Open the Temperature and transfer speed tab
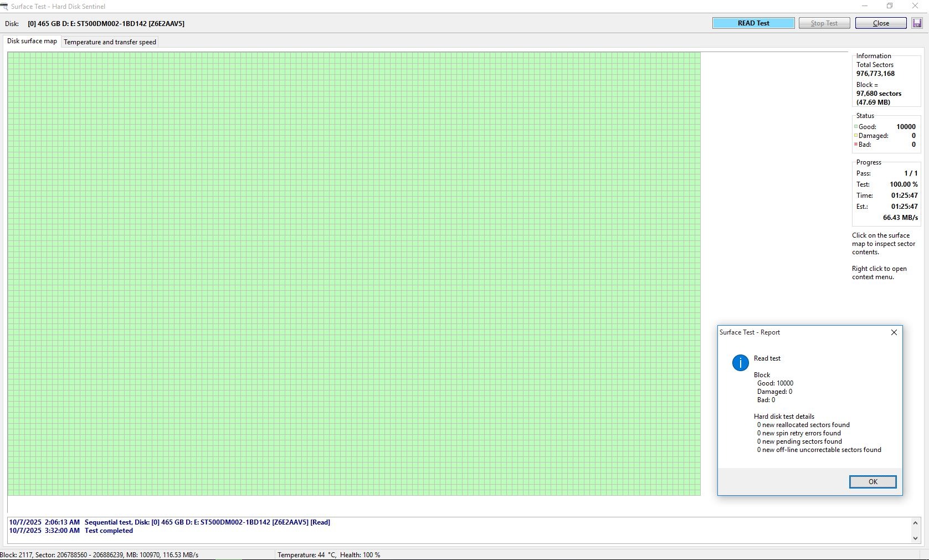Viewport: 929px width, 560px height. 110,42
